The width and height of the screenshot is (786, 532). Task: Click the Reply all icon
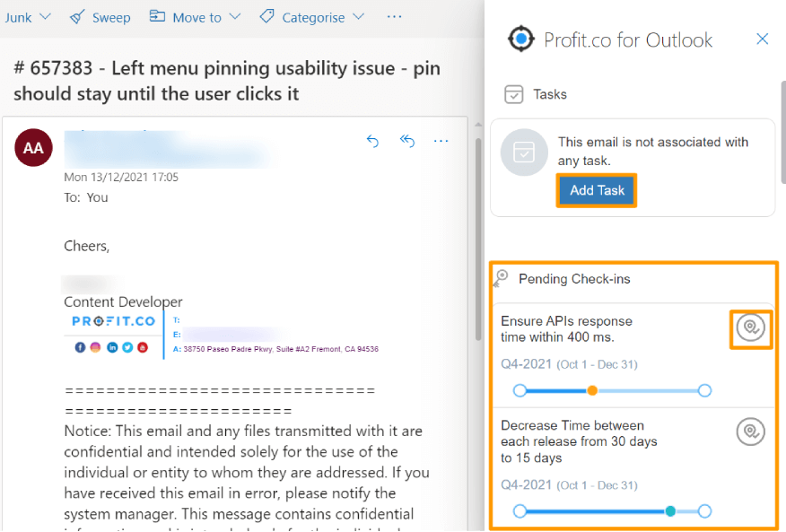click(407, 142)
